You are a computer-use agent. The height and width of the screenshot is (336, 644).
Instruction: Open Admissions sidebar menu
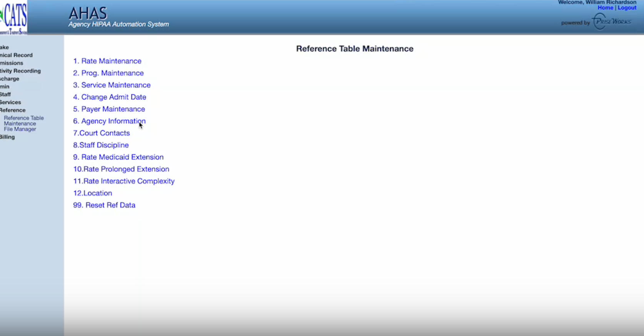click(x=12, y=63)
